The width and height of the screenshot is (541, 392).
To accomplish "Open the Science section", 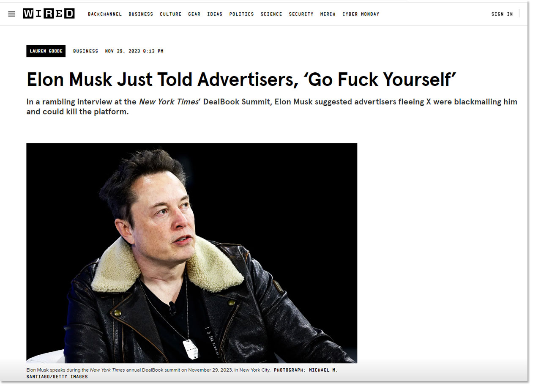I will tap(271, 14).
